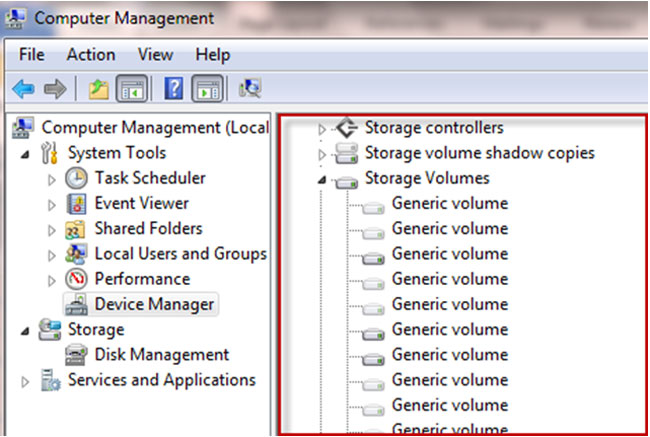The width and height of the screenshot is (650, 437).
Task: Expand the Services and Applications node arrow
Action: pyautogui.click(x=25, y=381)
